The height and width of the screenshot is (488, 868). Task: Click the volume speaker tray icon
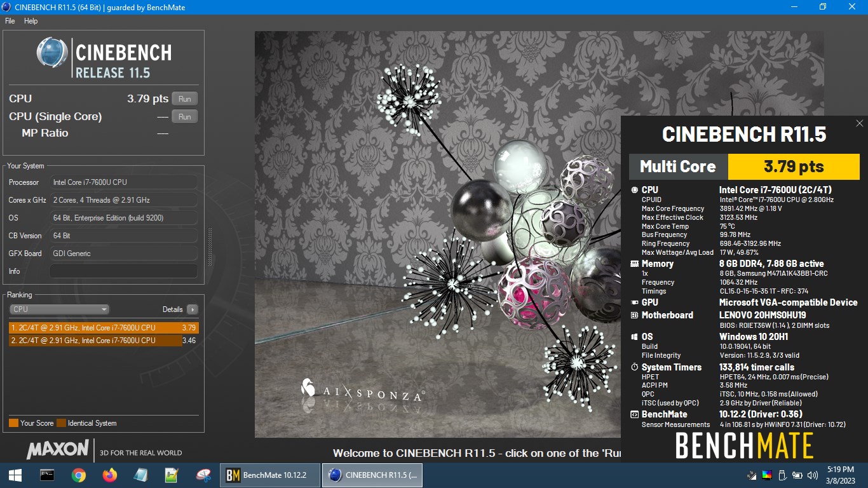pos(813,475)
